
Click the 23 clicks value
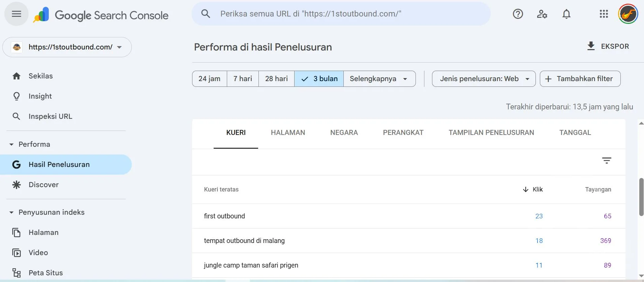coord(539,216)
